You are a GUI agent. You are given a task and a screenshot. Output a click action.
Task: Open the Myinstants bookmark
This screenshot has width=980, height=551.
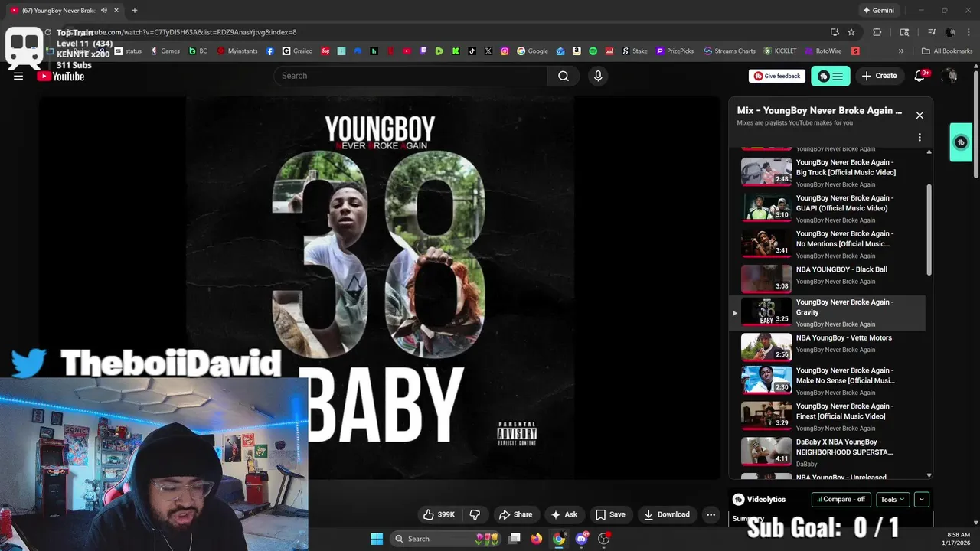tap(237, 51)
